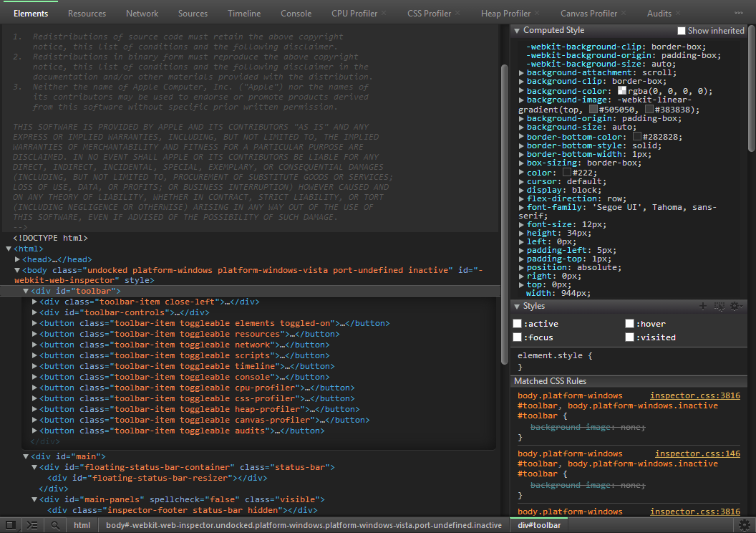
Task: Click the magnifying glass search icon
Action: tap(55, 524)
